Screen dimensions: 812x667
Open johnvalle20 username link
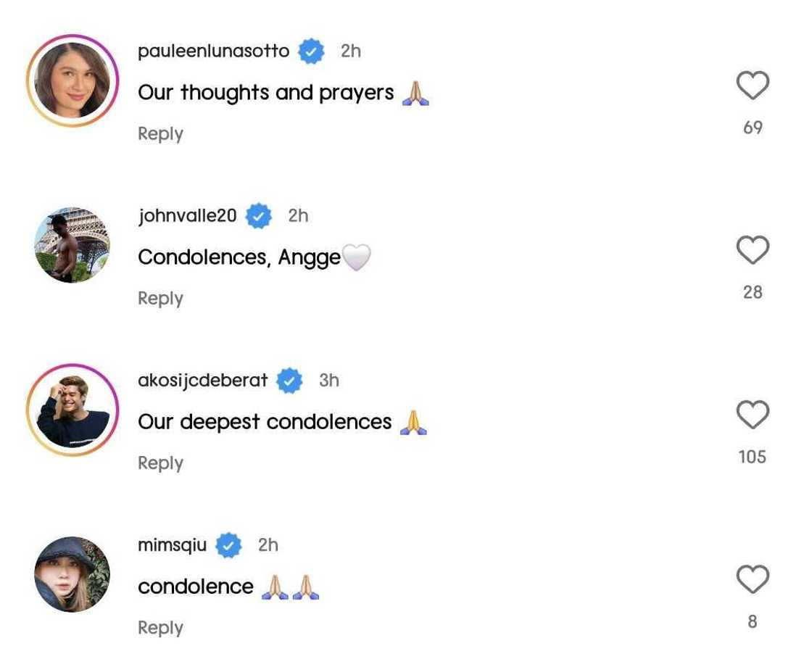pos(187,216)
